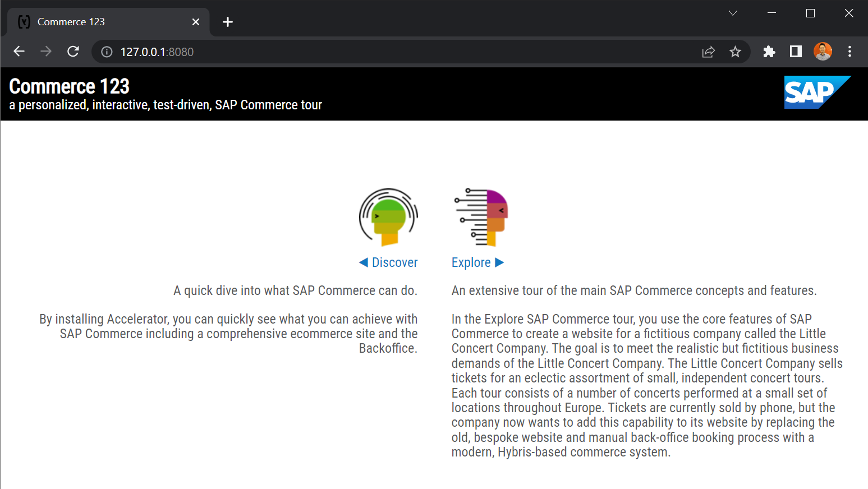Image resolution: width=868 pixels, height=489 pixels.
Task: Click the Explore circuit head icon
Action: pos(481,217)
